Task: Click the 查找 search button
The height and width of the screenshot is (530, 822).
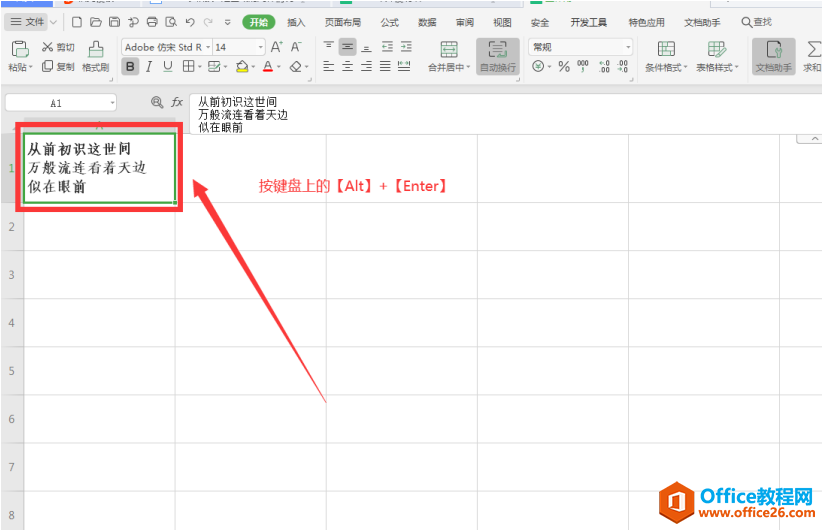Action: point(756,22)
